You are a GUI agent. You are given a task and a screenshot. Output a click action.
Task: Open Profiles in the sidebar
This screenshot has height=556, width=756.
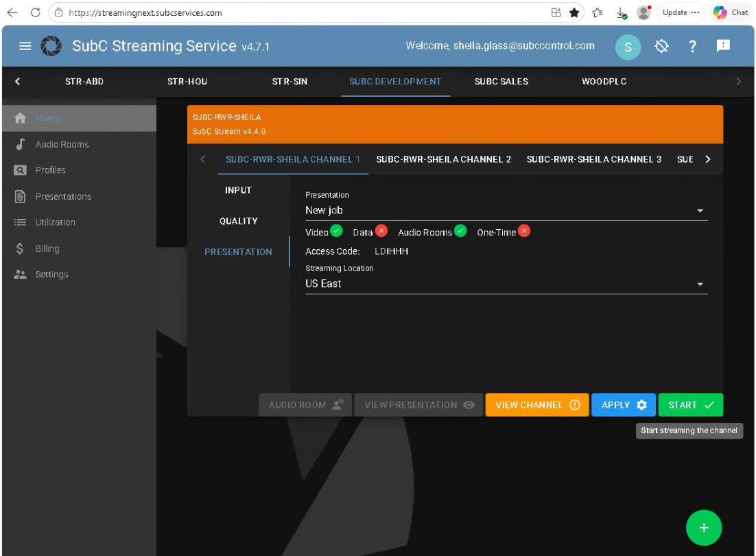coord(79,170)
